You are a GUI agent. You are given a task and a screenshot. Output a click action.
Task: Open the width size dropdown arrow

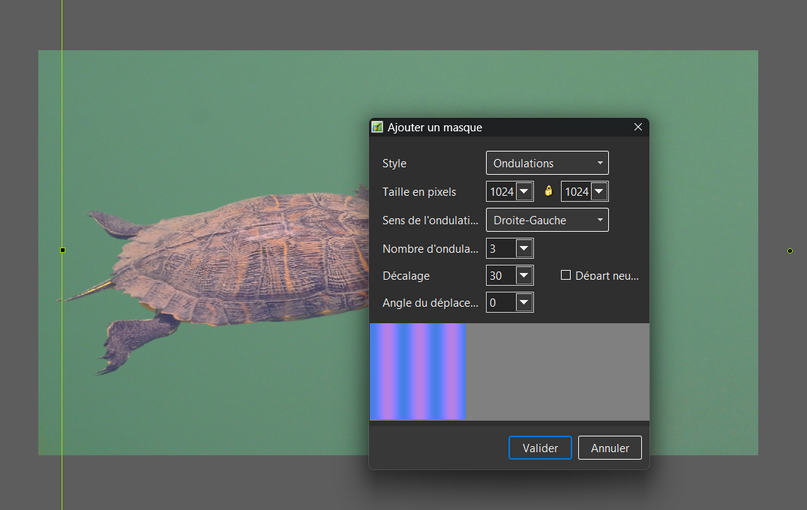524,191
